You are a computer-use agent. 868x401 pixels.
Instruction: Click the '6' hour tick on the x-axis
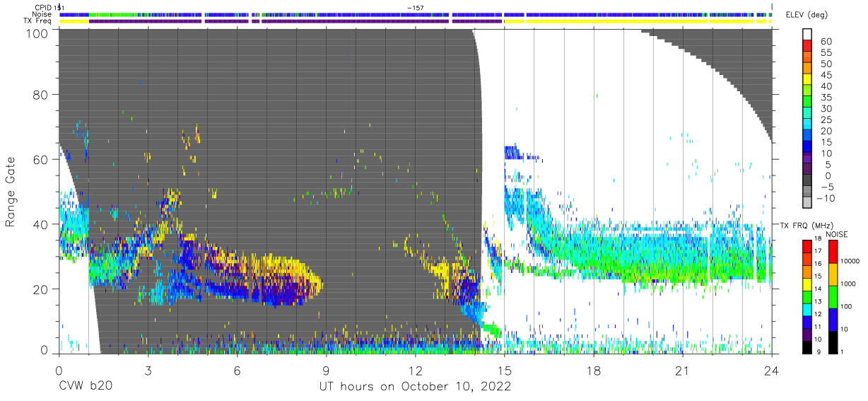237,370
